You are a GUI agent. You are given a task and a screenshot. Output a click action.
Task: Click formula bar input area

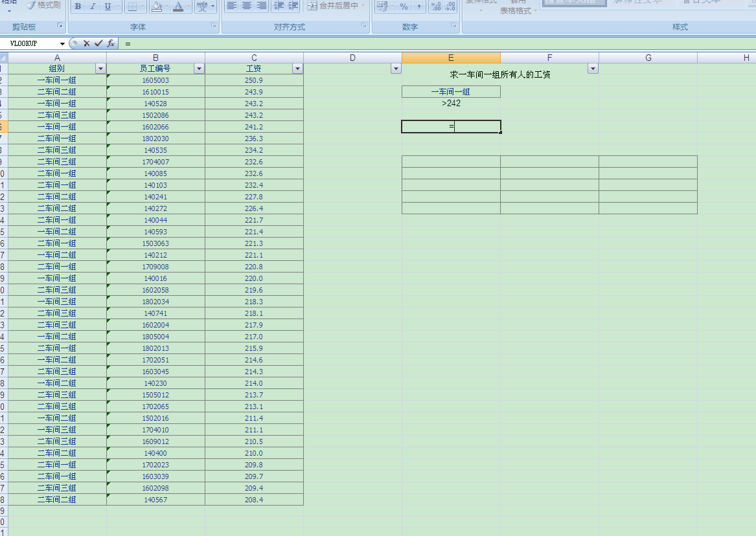(x=439, y=44)
